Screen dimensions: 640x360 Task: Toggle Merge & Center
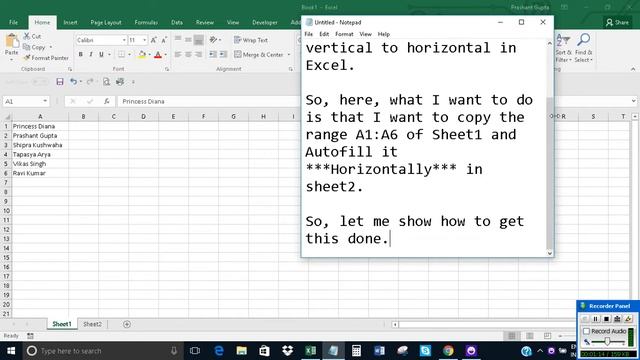click(x=259, y=54)
